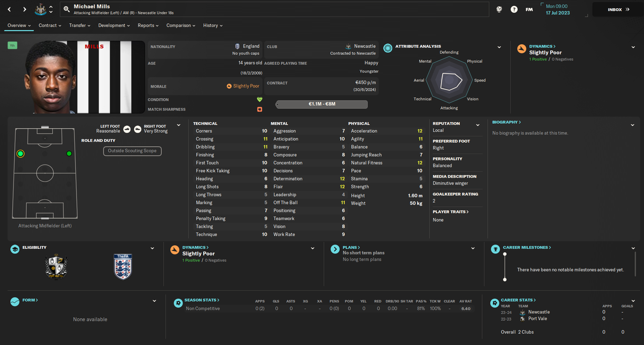This screenshot has height=345, width=644.
Task: Open the Inbox button
Action: 617,10
